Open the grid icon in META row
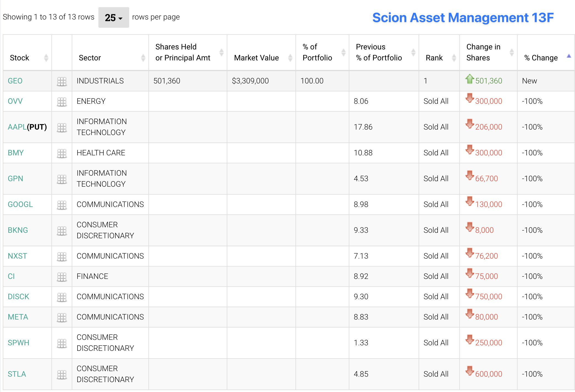 tap(62, 317)
